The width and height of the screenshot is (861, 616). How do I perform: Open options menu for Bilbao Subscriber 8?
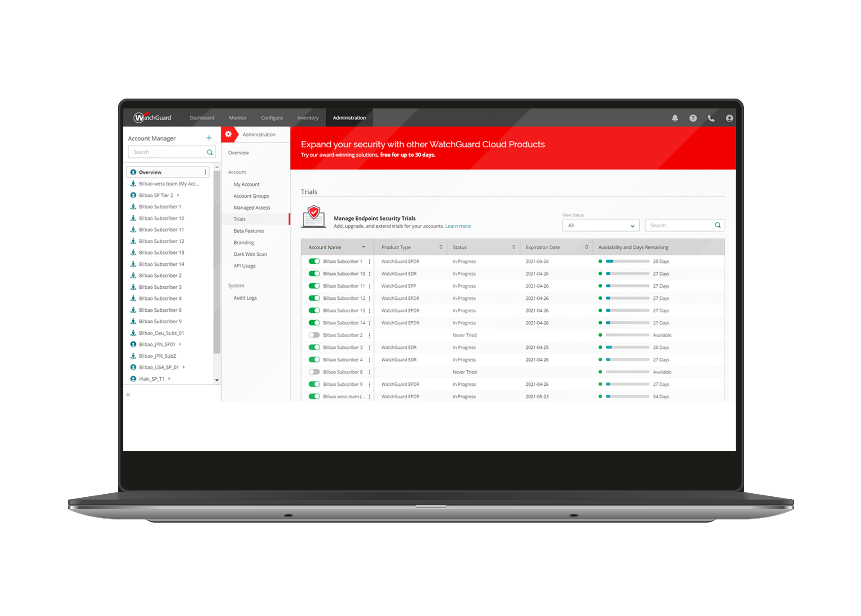[369, 372]
